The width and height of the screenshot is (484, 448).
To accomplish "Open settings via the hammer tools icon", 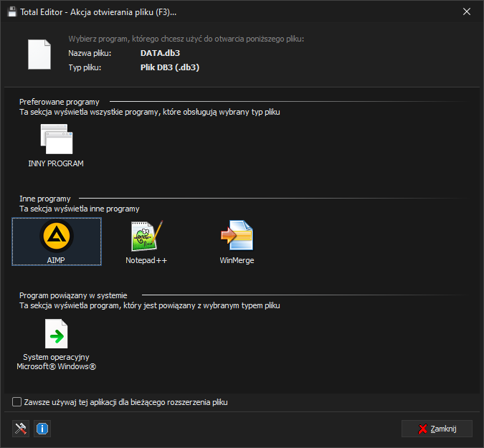I will pos(21,429).
